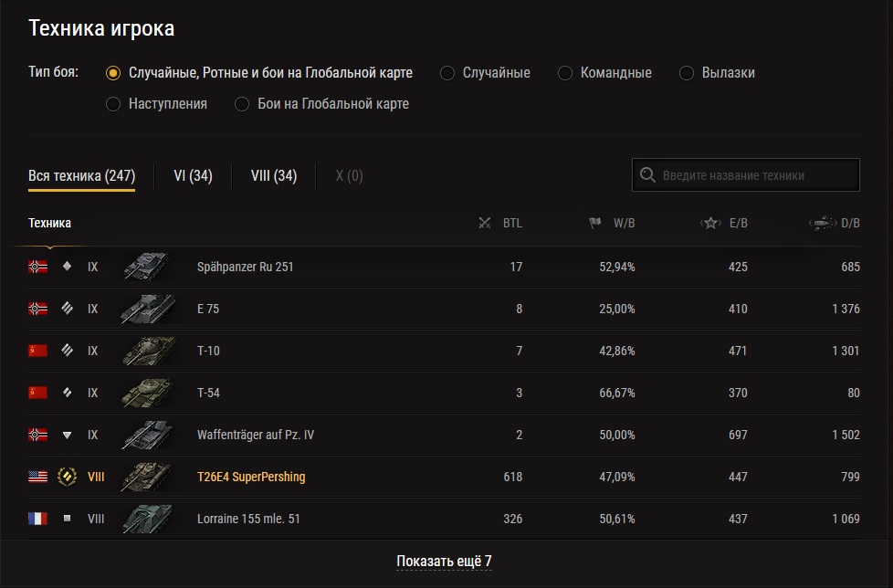893x588 pixels.
Task: Click the BTL battles column icon
Action: click(485, 223)
